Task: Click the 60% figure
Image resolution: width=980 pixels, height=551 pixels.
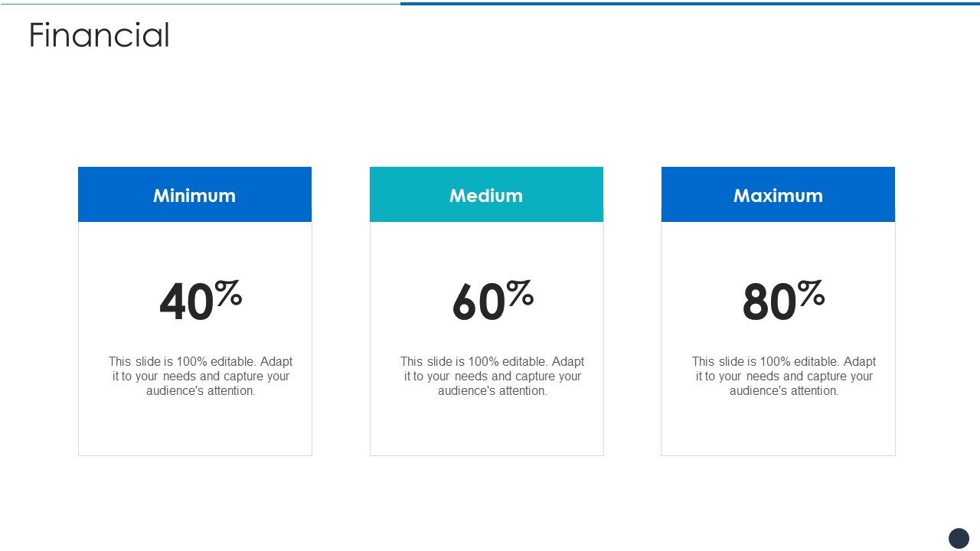Action: pos(492,301)
